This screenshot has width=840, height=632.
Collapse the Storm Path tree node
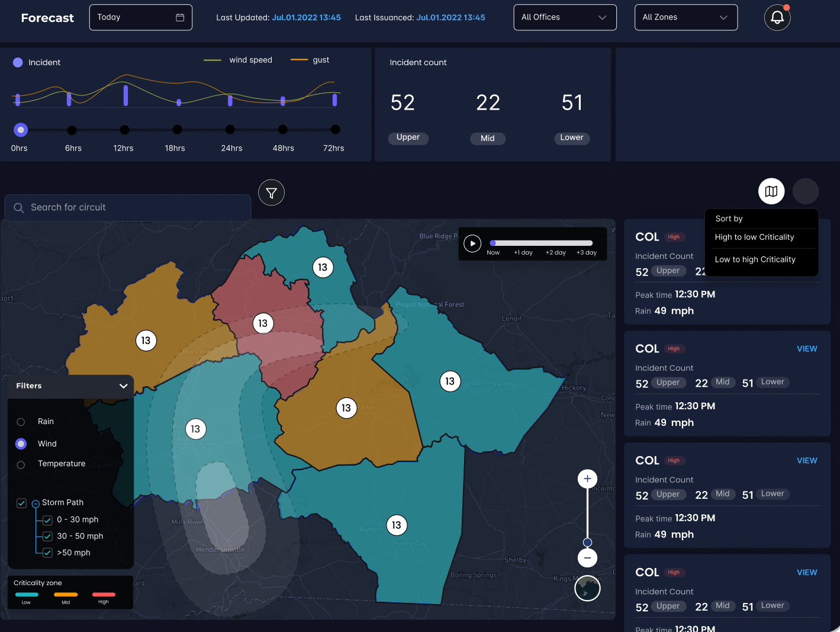pyautogui.click(x=36, y=503)
